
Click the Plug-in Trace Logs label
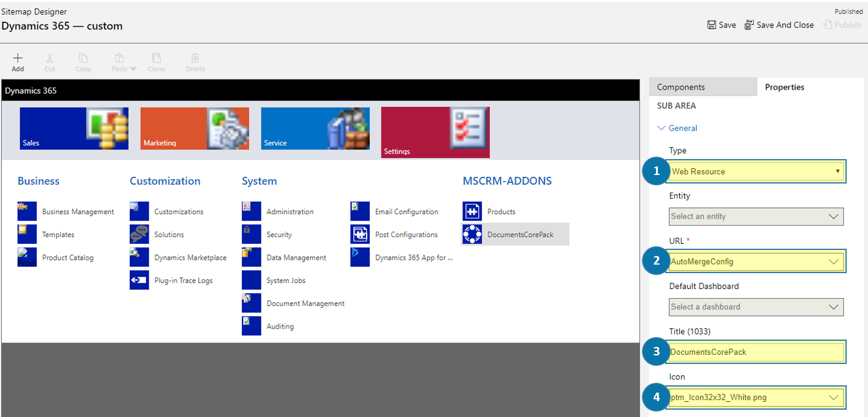tap(183, 280)
